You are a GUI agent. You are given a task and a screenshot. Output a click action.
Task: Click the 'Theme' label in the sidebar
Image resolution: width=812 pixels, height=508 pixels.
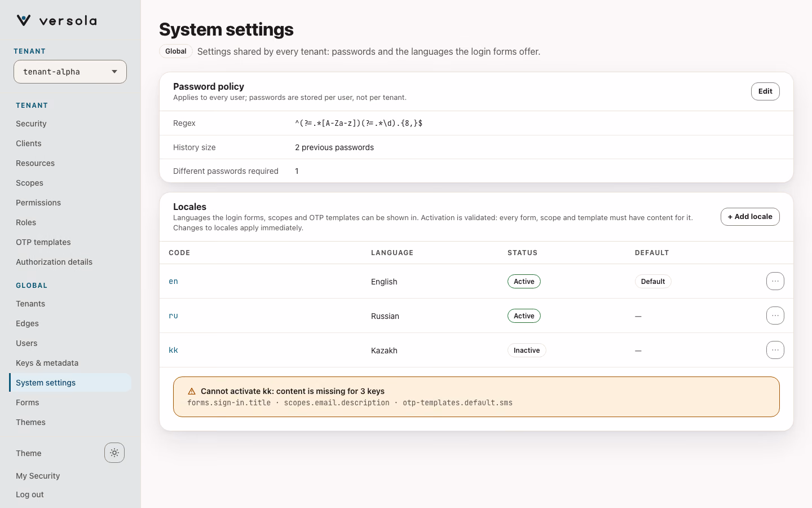29,453
